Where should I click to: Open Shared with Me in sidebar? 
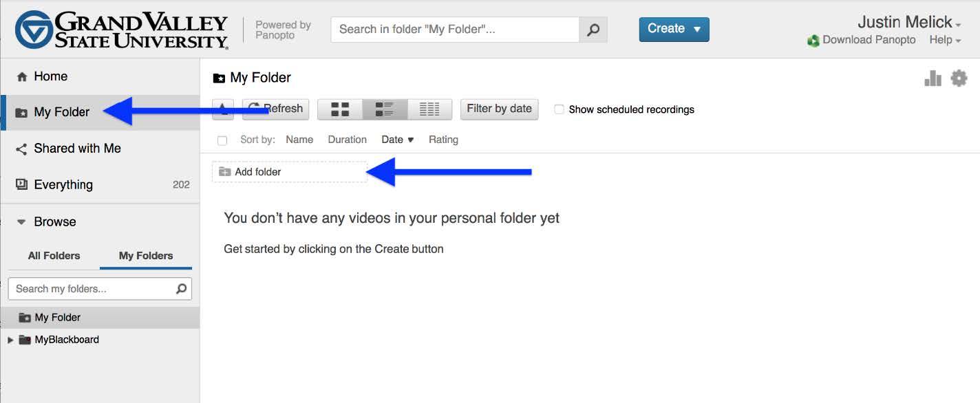click(x=77, y=149)
